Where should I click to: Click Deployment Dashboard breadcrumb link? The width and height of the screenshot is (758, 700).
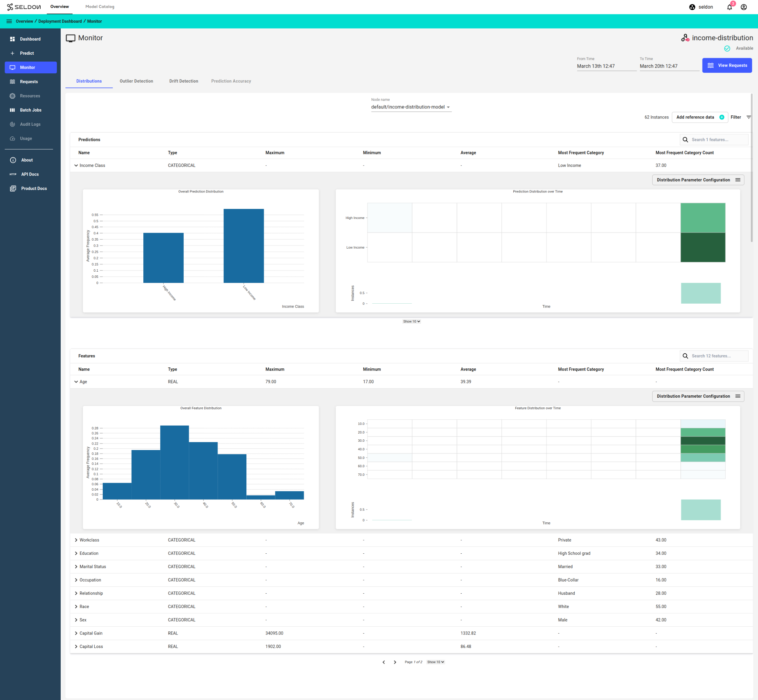coord(60,21)
